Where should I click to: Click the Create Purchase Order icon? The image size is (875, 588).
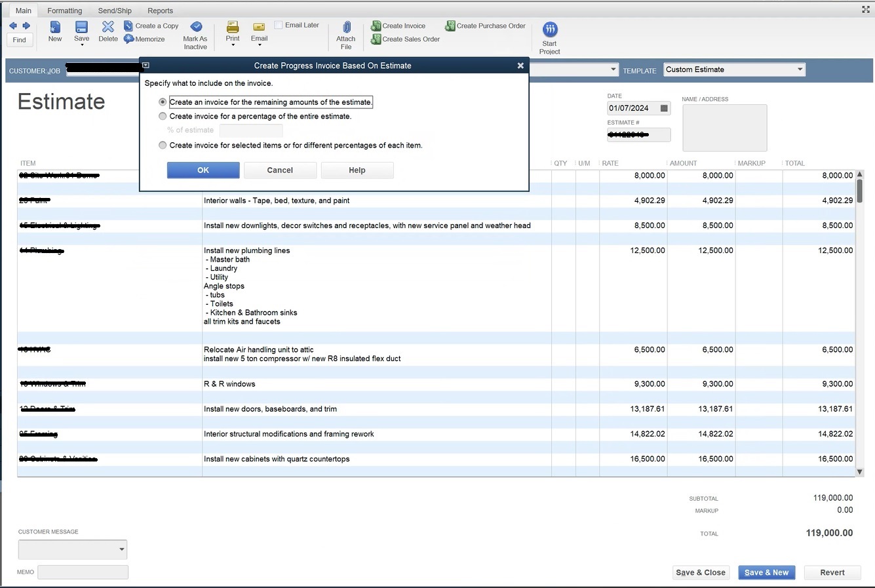[x=450, y=26]
